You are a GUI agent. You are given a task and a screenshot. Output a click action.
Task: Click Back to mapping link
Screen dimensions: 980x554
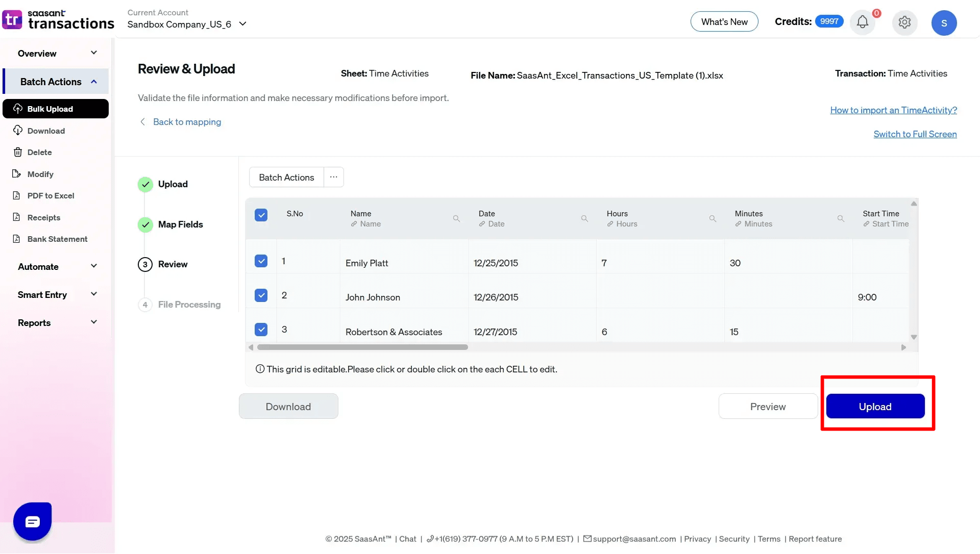[x=187, y=122]
